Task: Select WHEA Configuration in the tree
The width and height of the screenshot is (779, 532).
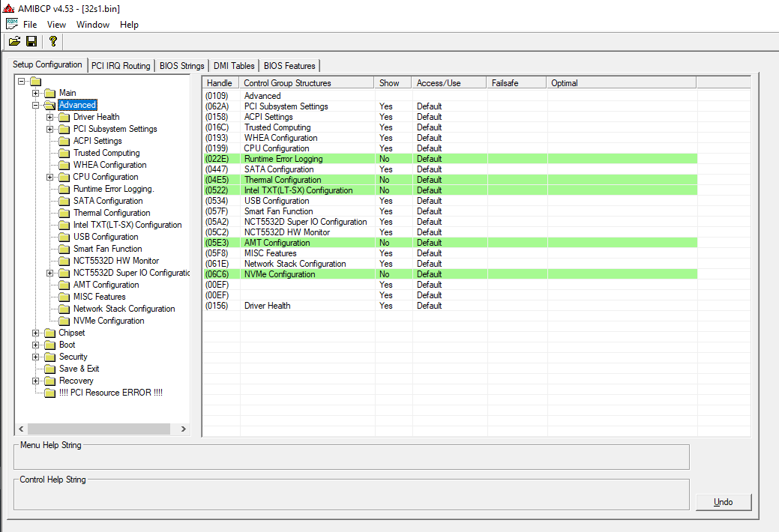Action: coord(109,165)
